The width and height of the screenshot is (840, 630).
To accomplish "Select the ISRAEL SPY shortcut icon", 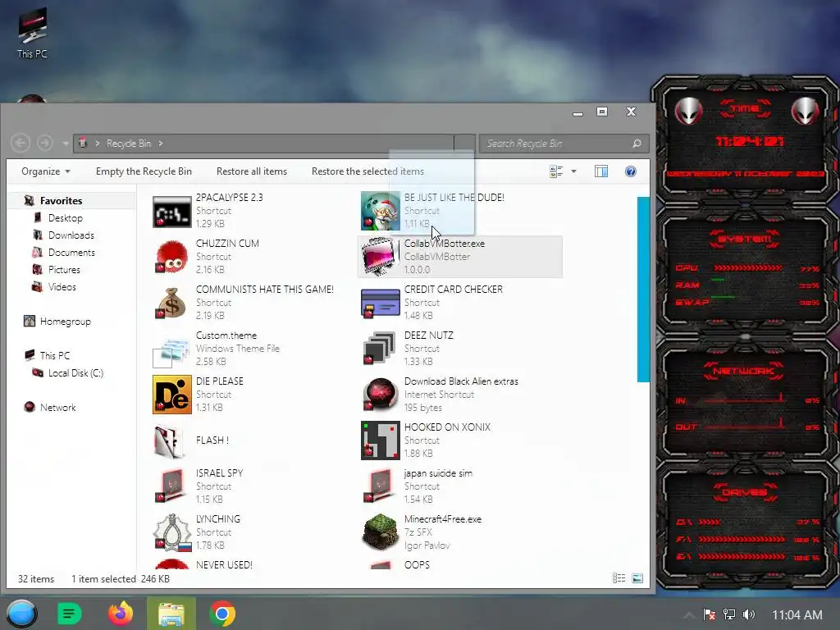I will click(x=172, y=486).
